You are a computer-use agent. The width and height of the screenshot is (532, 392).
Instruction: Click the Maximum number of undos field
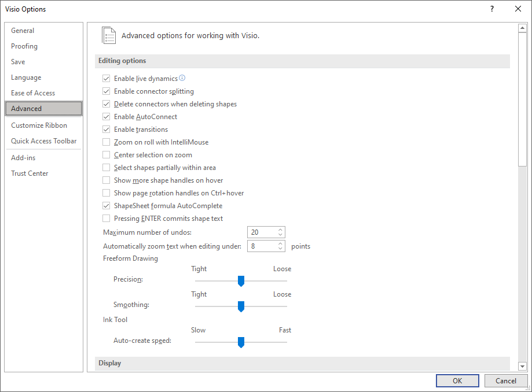click(262, 232)
